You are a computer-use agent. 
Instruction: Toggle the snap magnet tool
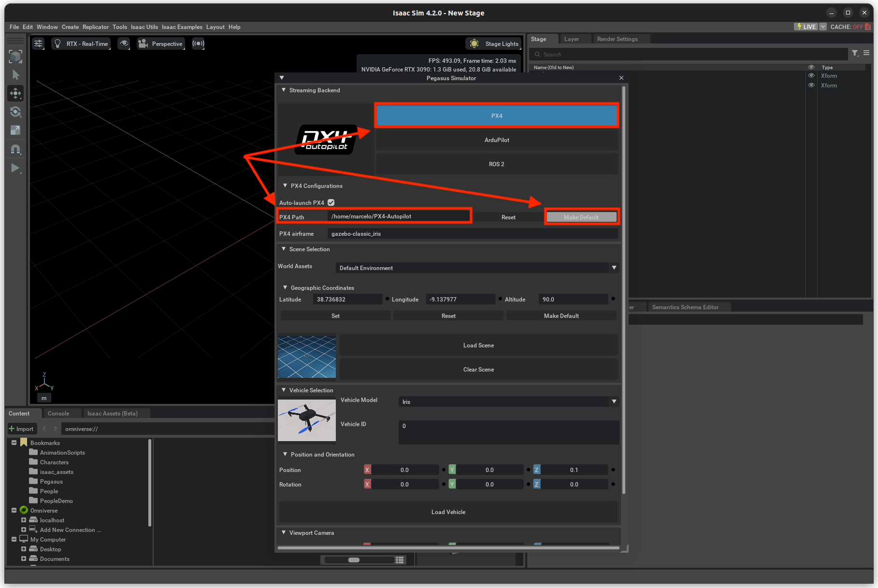[x=15, y=149]
